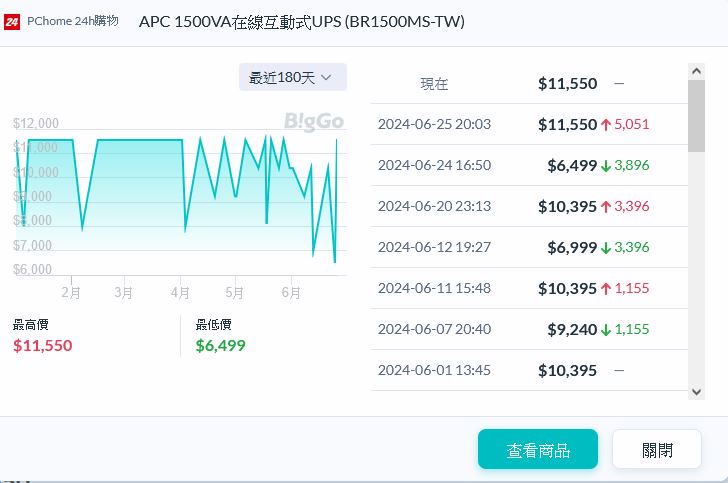The height and width of the screenshot is (483, 728).
Task: Select the 現在 current price row
Action: [529, 84]
